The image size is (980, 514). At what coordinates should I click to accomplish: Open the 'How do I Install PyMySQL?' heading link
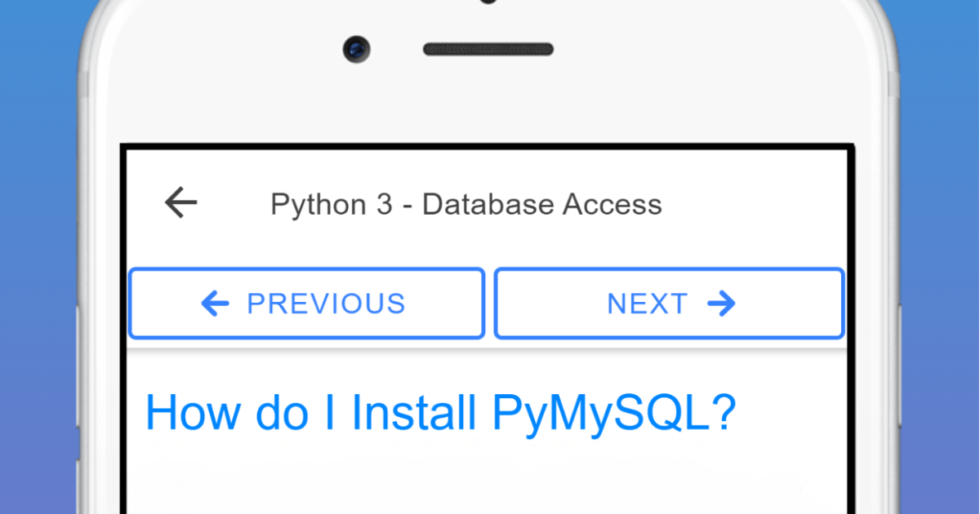[440, 412]
